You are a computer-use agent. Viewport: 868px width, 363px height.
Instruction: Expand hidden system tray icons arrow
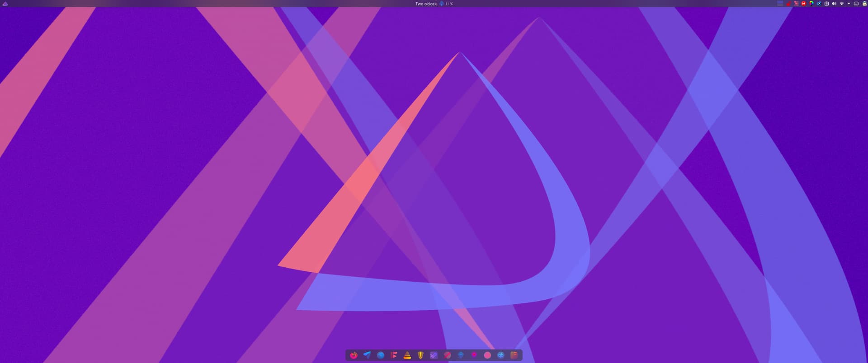[849, 4]
